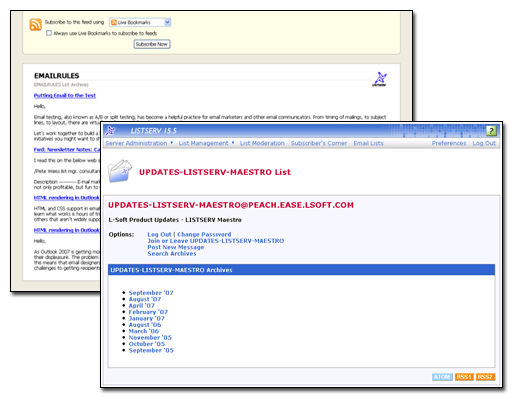Click the Live Bookmarks icon in dropdown
Screen dimensions: 515x400
(x=114, y=22)
